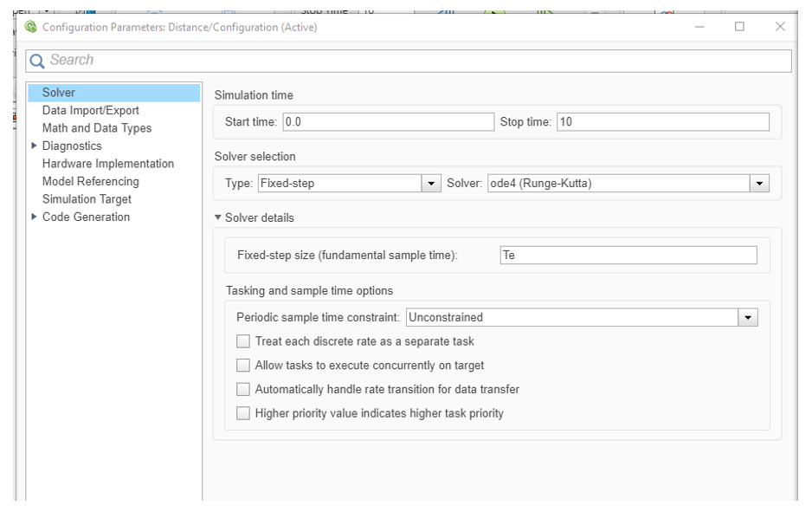Click the Stop time input field
Viewport: 812px width, 512px height.
tap(662, 122)
